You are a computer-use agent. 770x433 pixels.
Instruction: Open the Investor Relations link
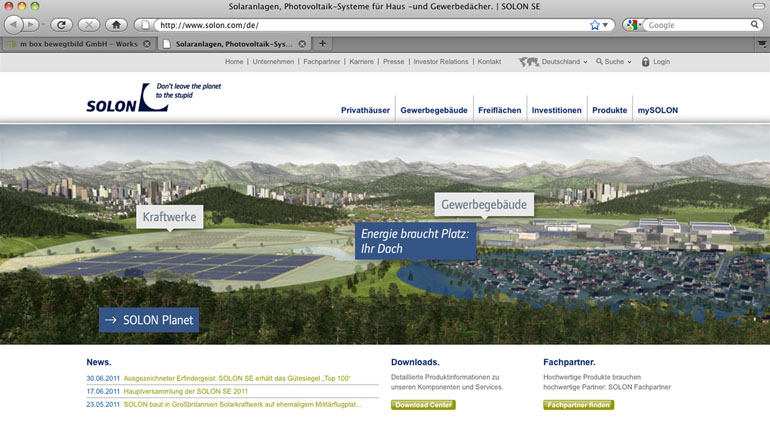click(x=440, y=62)
